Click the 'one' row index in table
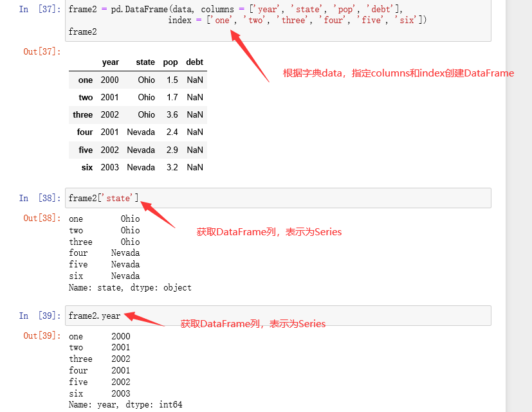This screenshot has width=532, height=412. pos(85,80)
